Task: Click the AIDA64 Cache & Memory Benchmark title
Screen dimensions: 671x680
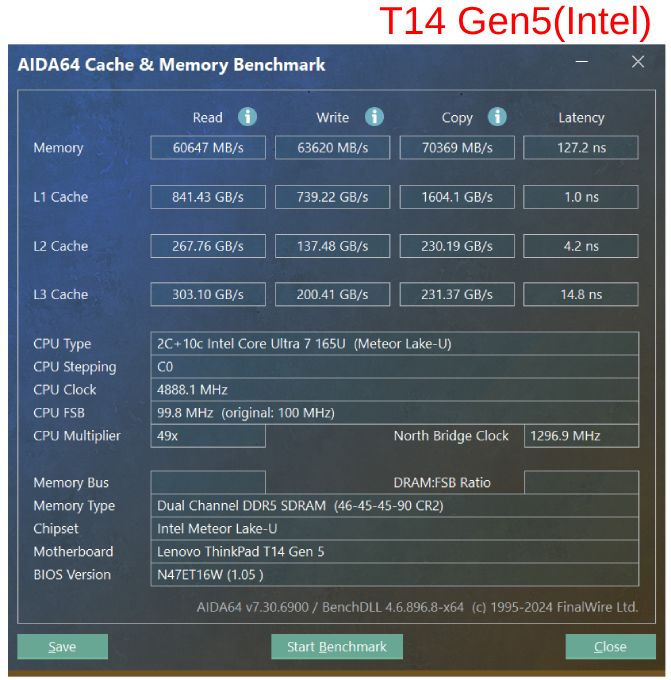Action: click(x=171, y=65)
